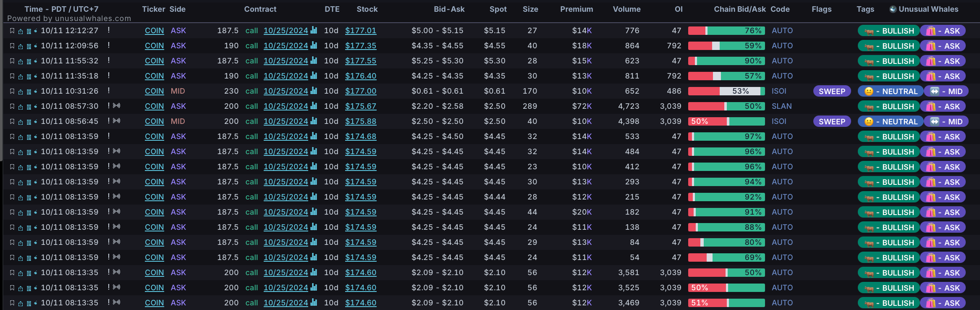Click small icon left of 10/11 11:55:32 time

(36, 61)
